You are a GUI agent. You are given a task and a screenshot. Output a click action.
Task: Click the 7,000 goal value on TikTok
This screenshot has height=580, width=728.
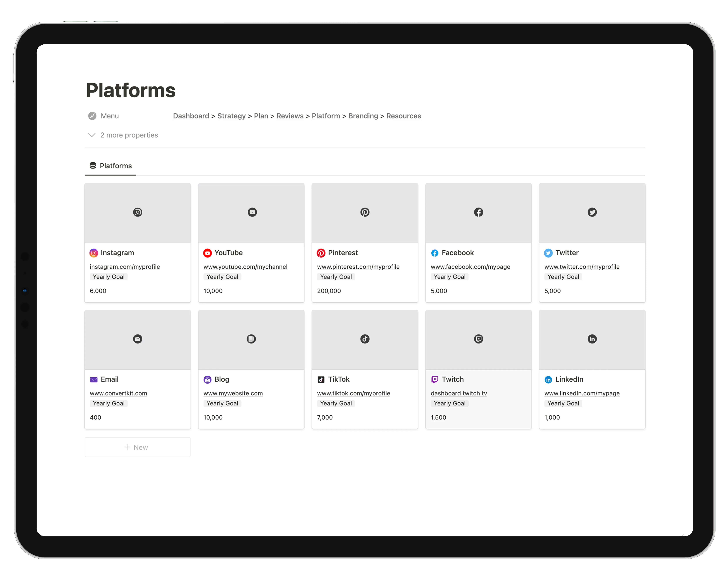pyautogui.click(x=325, y=418)
